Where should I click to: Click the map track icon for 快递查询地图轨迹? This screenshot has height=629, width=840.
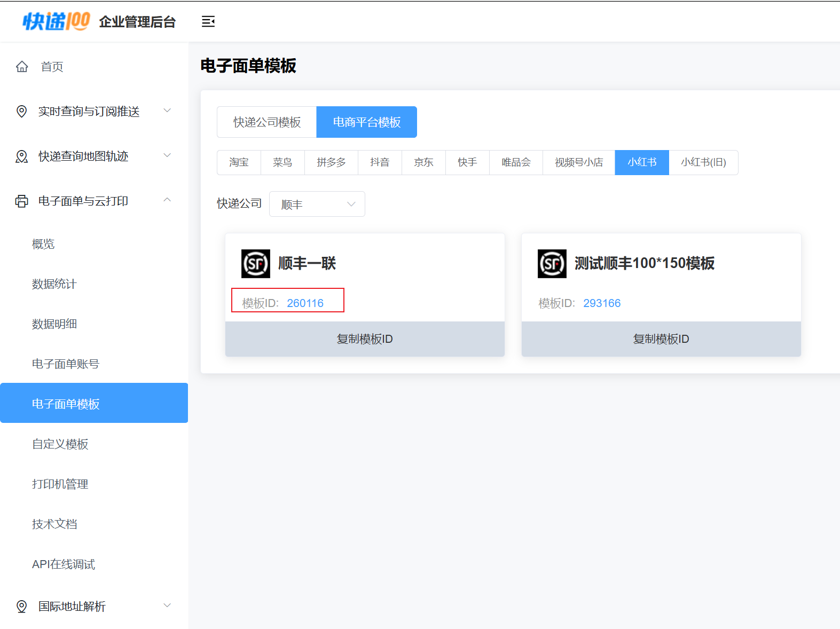point(22,156)
